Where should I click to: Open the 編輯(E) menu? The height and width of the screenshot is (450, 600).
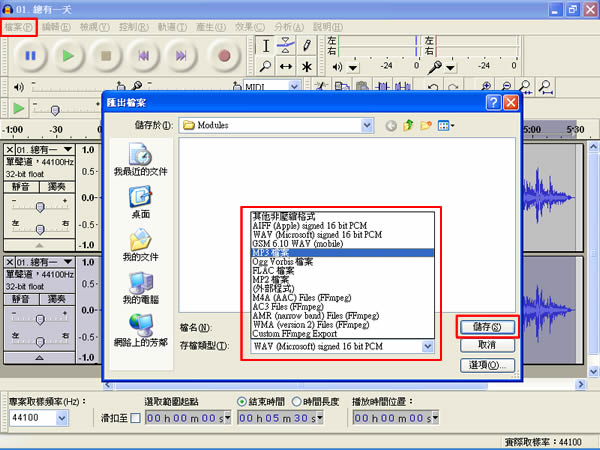tap(56, 27)
